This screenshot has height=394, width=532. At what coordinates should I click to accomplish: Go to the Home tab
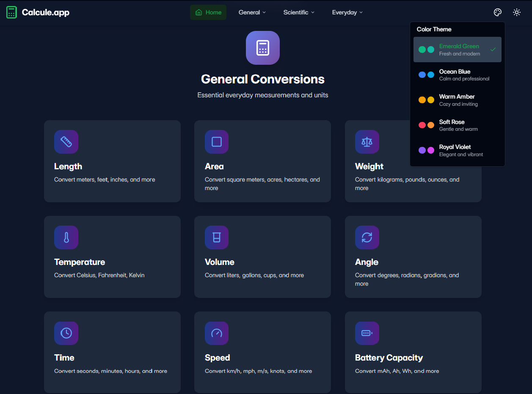(208, 12)
